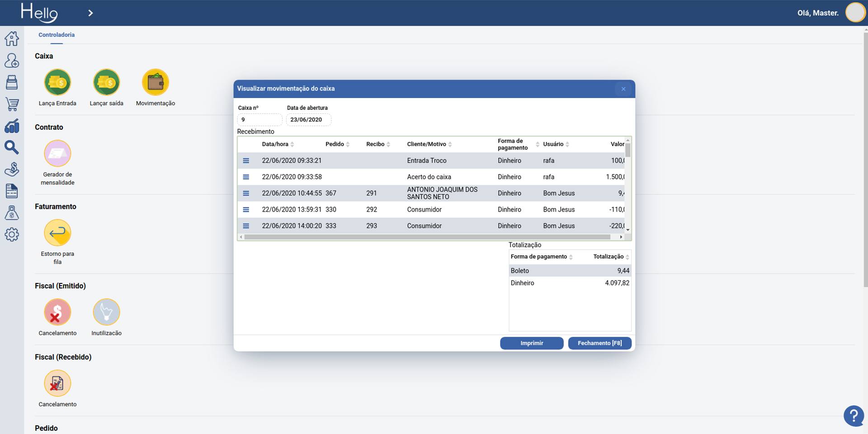Click the home icon in sidebar

[12, 39]
